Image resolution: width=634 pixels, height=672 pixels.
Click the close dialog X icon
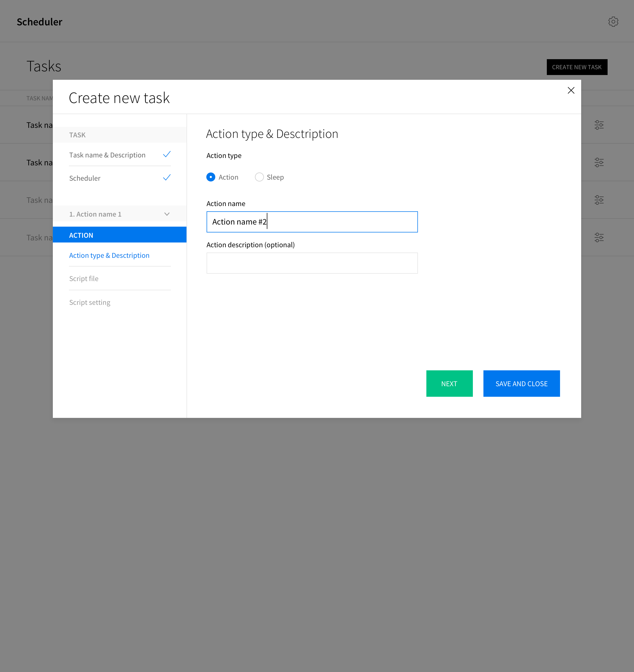click(x=571, y=91)
